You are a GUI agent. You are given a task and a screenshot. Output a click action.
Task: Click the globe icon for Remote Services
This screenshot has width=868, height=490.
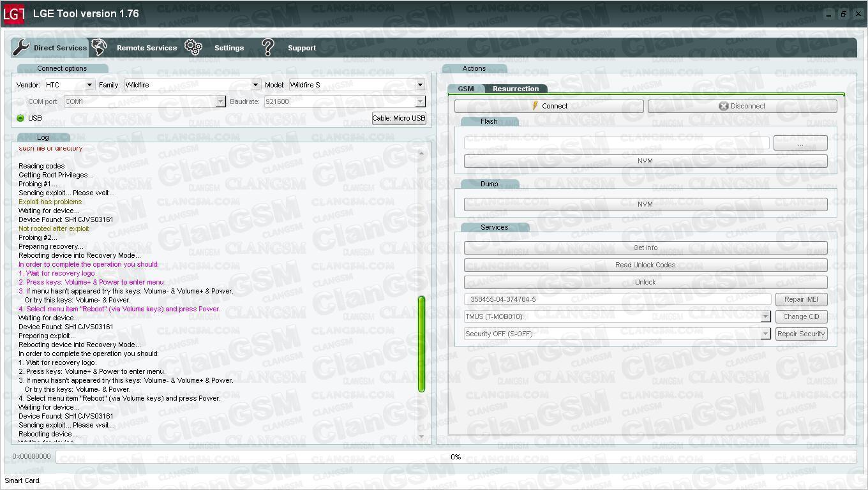(x=99, y=47)
